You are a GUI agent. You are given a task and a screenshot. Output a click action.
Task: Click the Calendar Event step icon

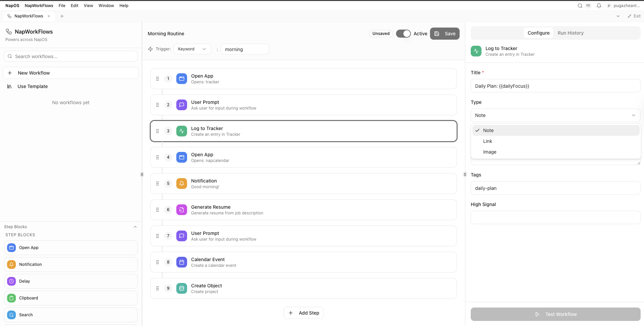click(x=182, y=262)
